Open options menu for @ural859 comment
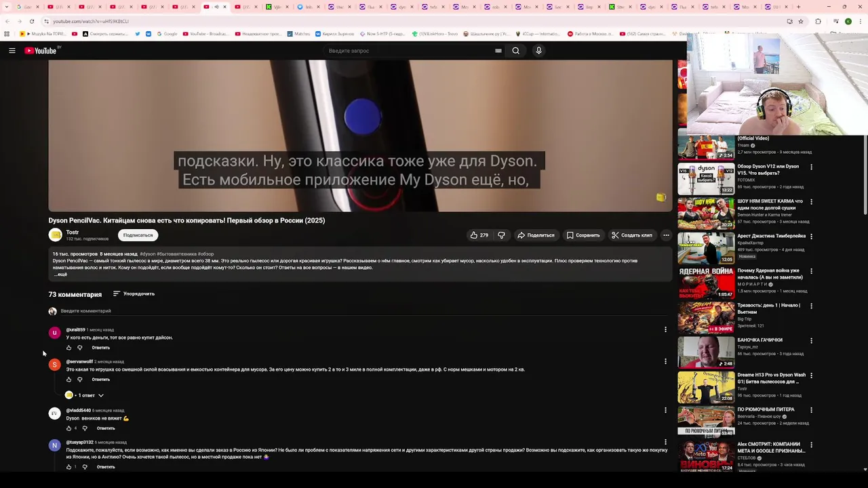Viewport: 868px width, 488px height. 665,329
